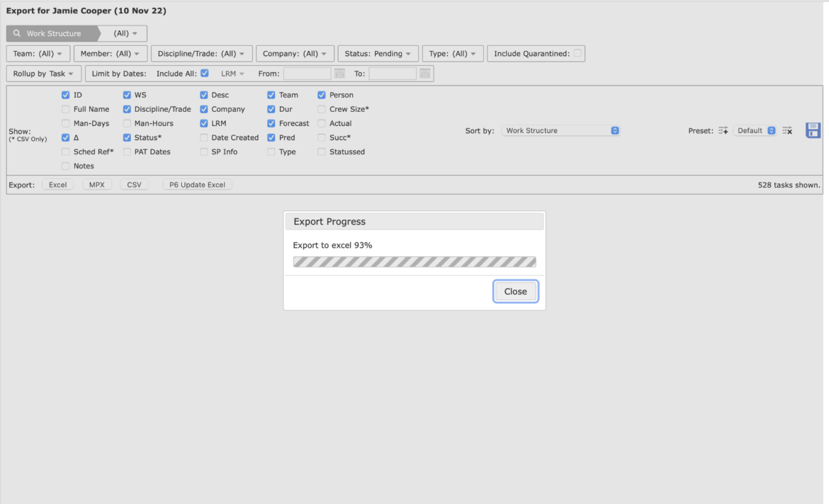Click the delete preset icon
The width and height of the screenshot is (829, 504).
click(x=787, y=130)
